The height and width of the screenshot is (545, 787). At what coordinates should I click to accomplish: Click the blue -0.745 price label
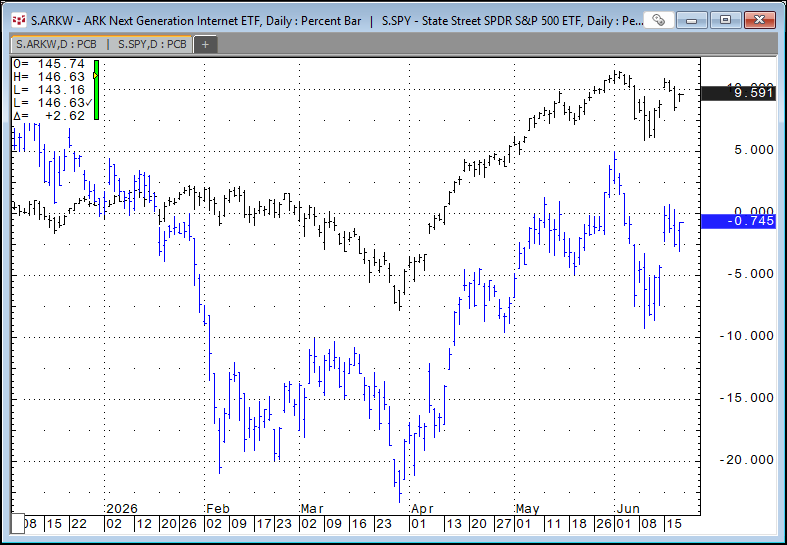(738, 221)
